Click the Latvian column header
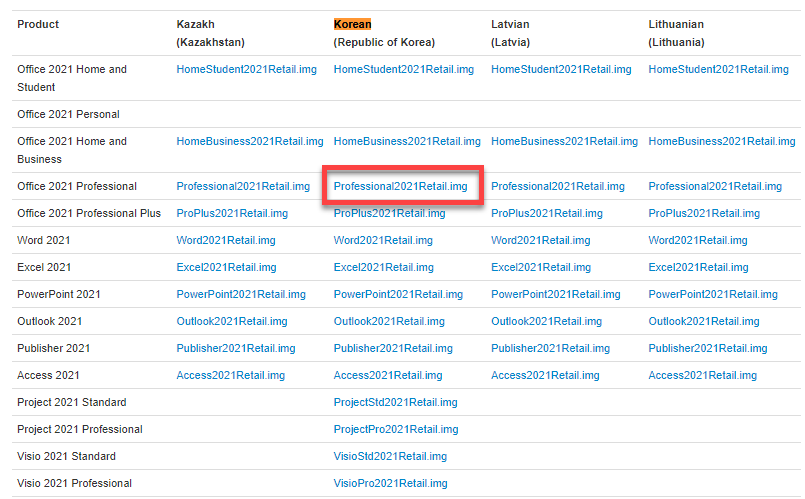805x499 pixels. pyautogui.click(x=510, y=33)
